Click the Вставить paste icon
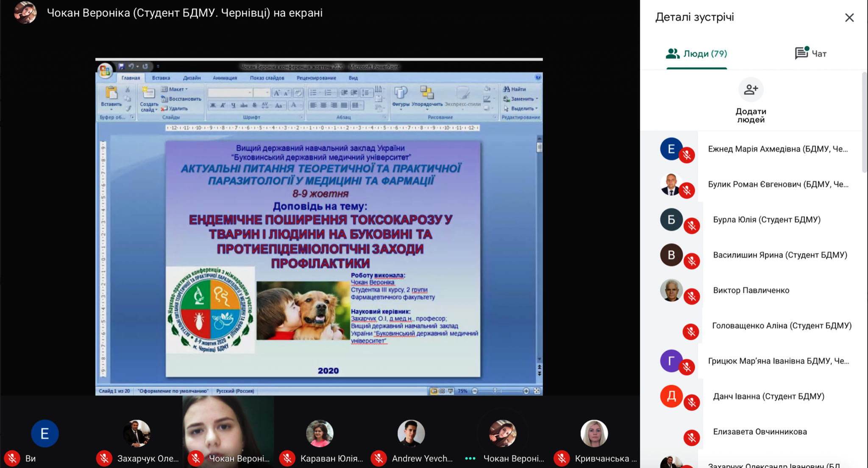Screen dimensions: 868x468 point(111,93)
